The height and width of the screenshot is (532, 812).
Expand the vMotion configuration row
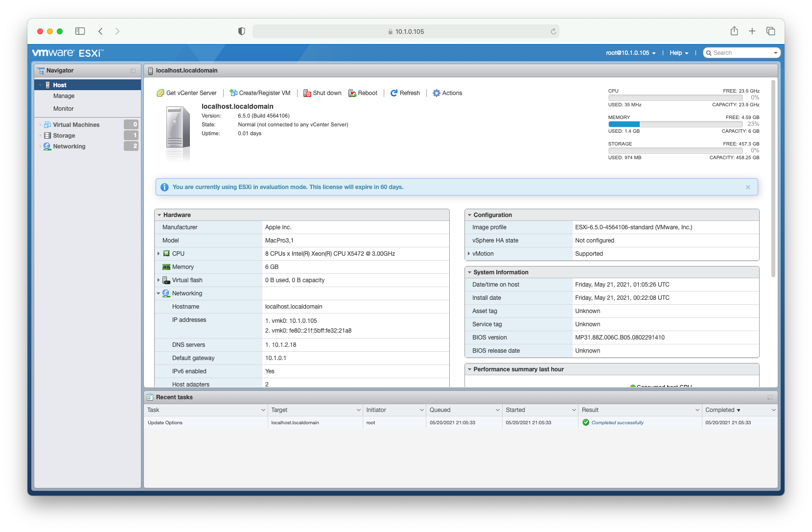pos(469,254)
